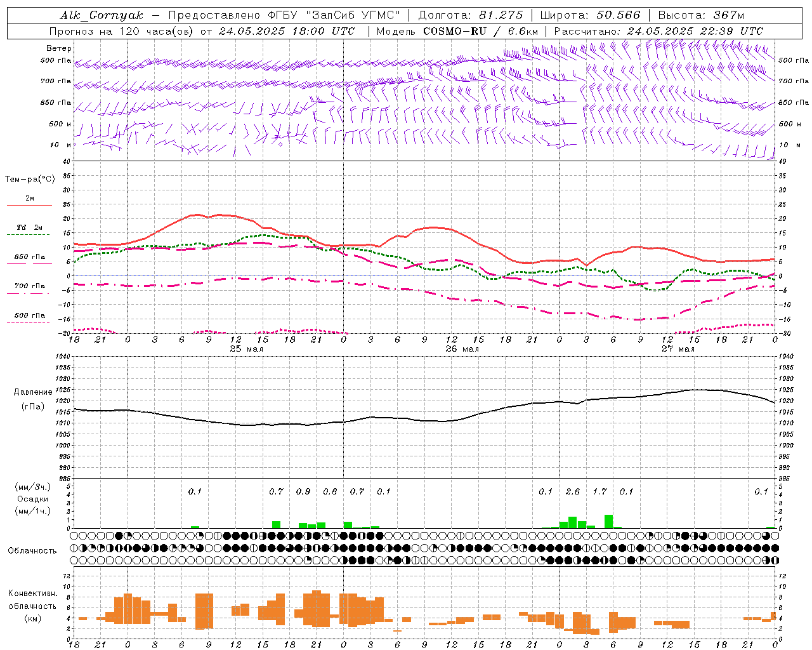Image resolution: width=812 pixels, height=650 pixels.
Task: Click the '(км)' unit under convective label
Action: [x=33, y=618]
